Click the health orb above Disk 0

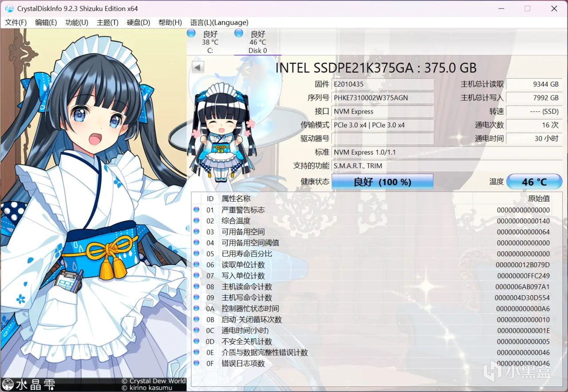239,33
